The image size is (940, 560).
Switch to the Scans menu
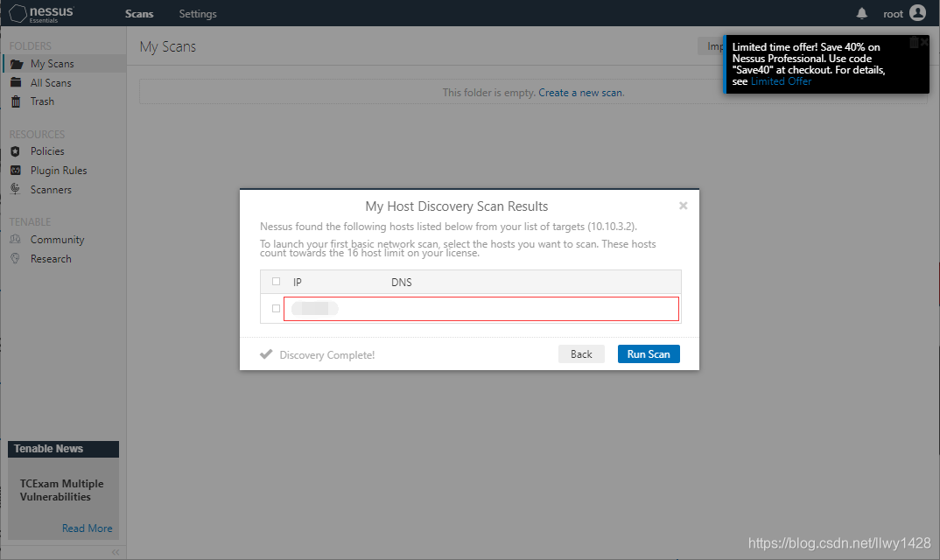click(x=139, y=13)
